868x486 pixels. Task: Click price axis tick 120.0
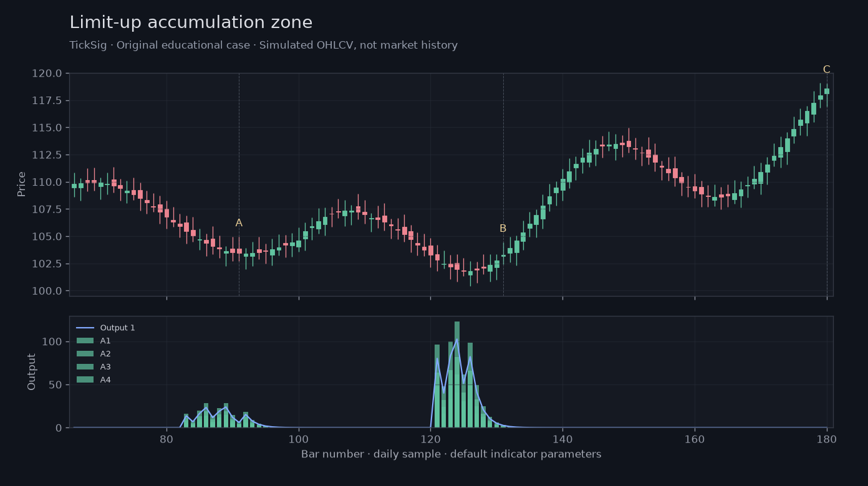point(47,74)
